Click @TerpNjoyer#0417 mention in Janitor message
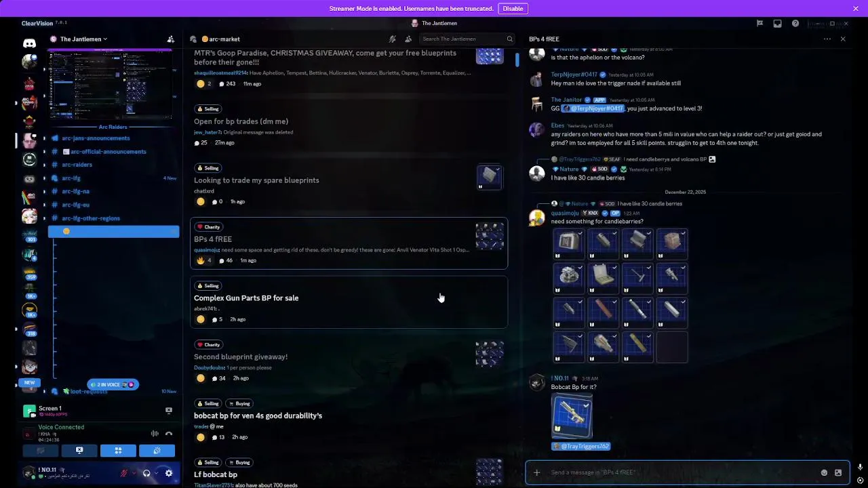Screen dimensions: 868x488 [593, 108]
